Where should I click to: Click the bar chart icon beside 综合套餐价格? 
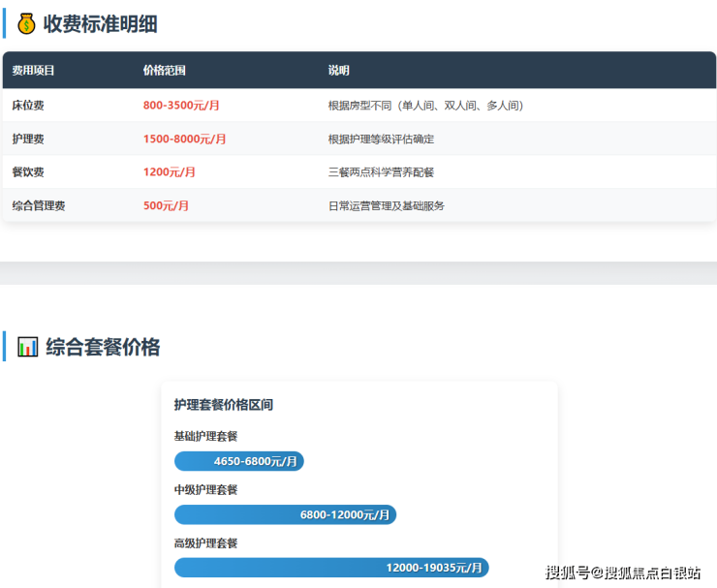pyautogui.click(x=28, y=347)
